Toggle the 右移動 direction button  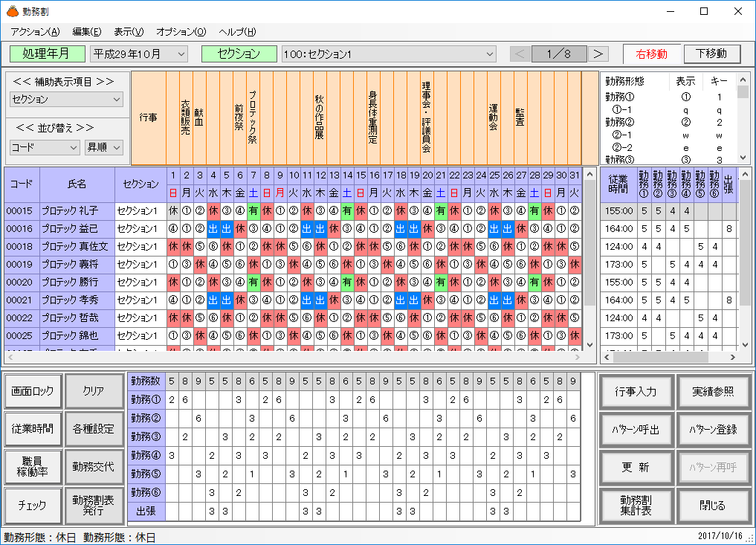pyautogui.click(x=651, y=54)
